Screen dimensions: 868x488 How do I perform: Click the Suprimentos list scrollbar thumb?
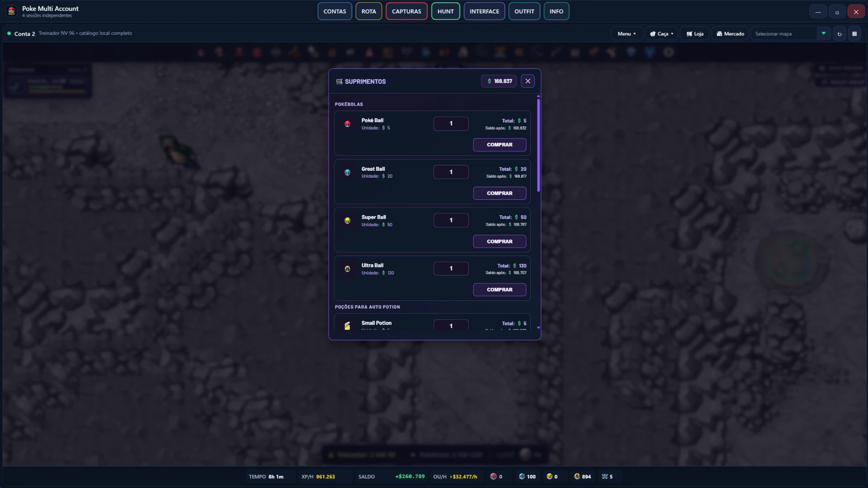(538, 145)
